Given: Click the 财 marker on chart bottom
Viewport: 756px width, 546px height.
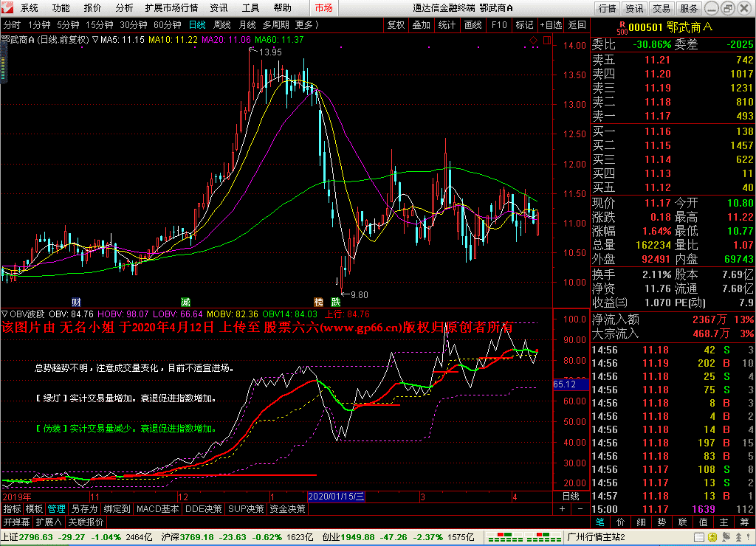Looking at the screenshot, I should pyautogui.click(x=76, y=303).
